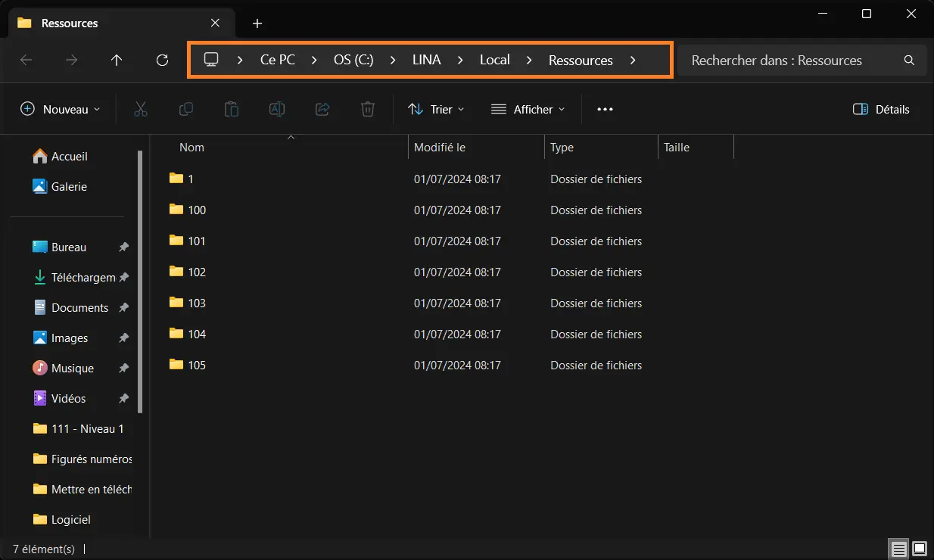
Task: Click the navigation pane scrollbar
Action: (x=140, y=282)
